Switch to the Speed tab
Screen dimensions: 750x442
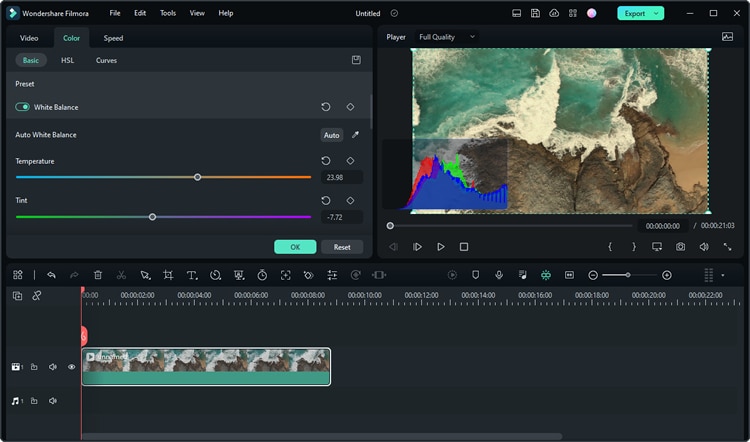(113, 38)
